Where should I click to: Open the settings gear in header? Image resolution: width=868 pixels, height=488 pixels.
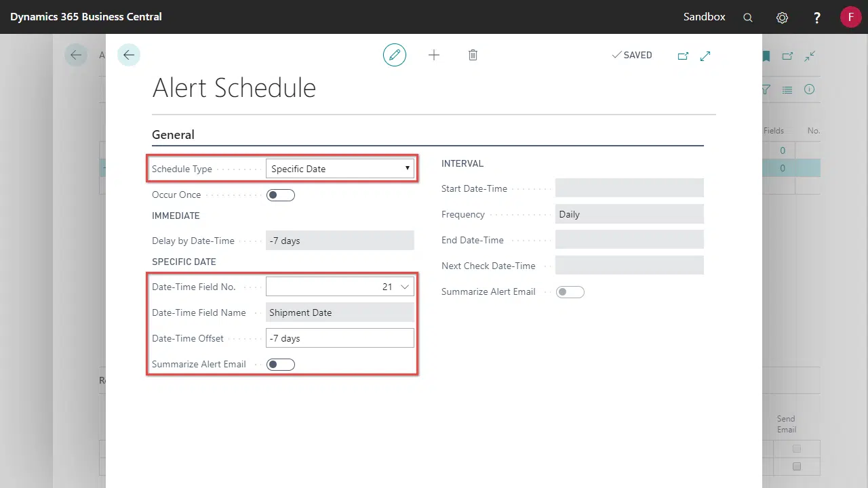[x=782, y=18]
